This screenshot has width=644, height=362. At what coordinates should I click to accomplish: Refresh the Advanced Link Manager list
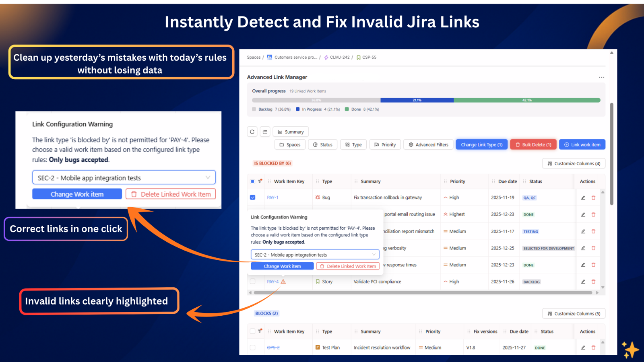tap(252, 132)
